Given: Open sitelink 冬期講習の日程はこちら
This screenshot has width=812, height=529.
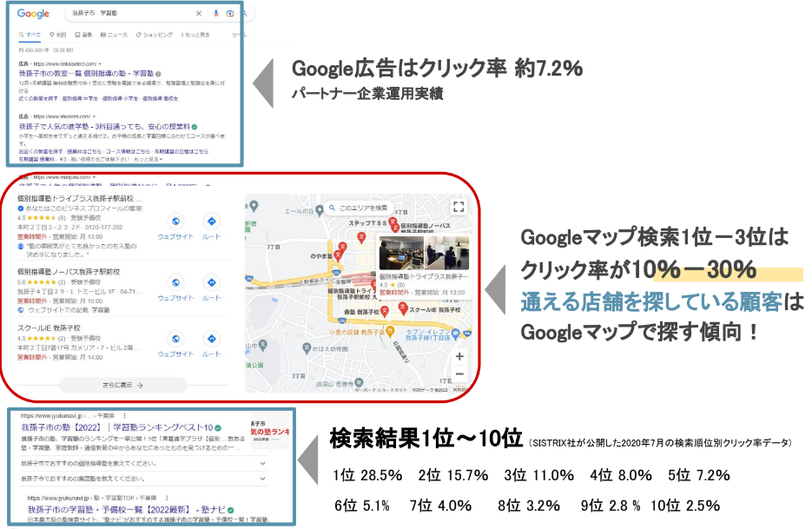Looking at the screenshot, I should coord(182,152).
